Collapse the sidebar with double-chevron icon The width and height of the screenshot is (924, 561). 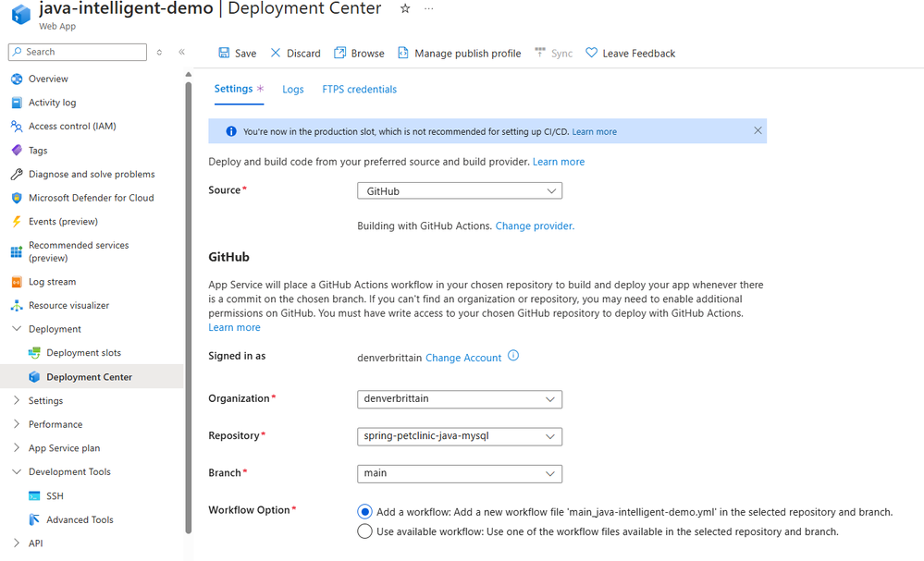click(181, 52)
